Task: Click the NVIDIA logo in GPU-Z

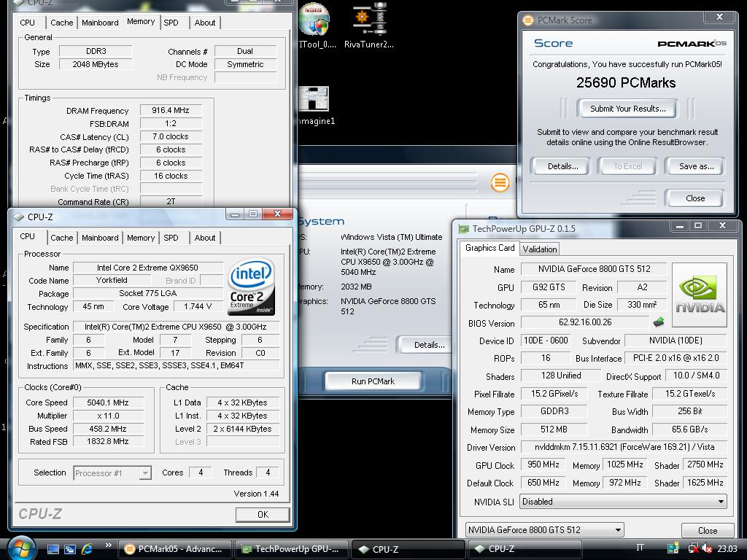Action: [700, 295]
